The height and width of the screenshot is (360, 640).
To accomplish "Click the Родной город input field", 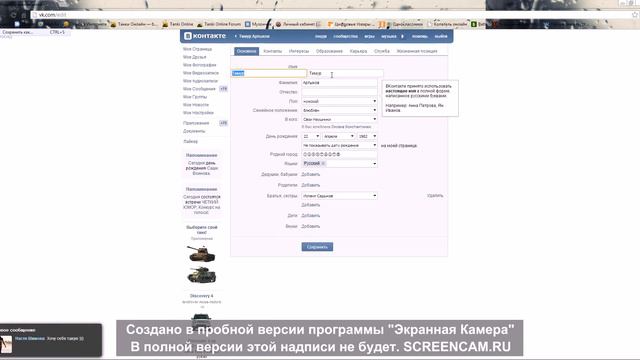I will point(339,154).
